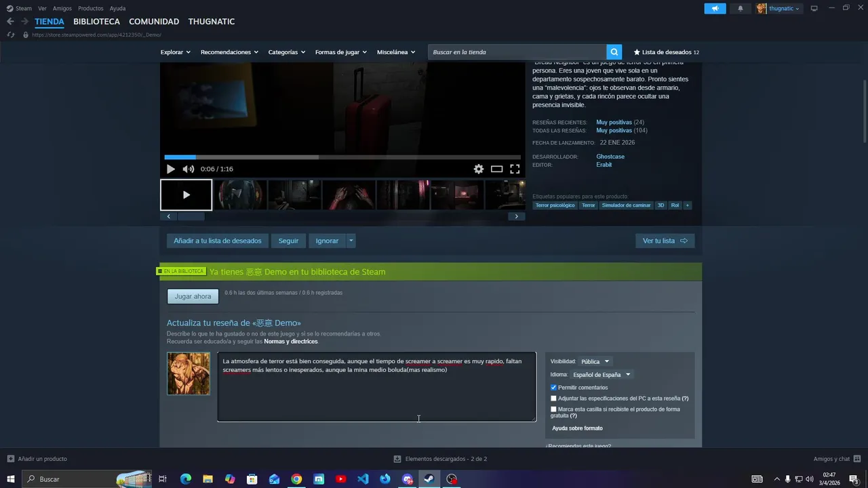This screenshot has width=868, height=488.
Task: Expand Miscelánea store menu
Action: pos(397,52)
